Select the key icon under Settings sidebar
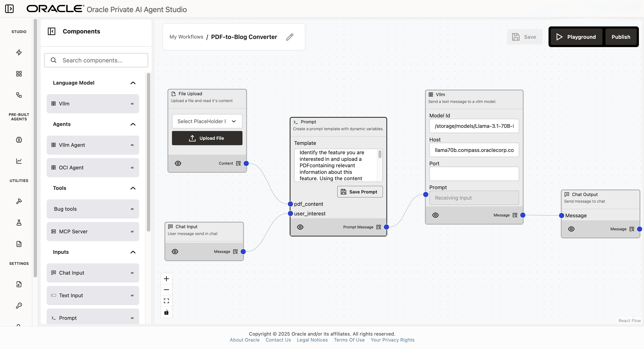644x349 pixels. (x=19, y=305)
